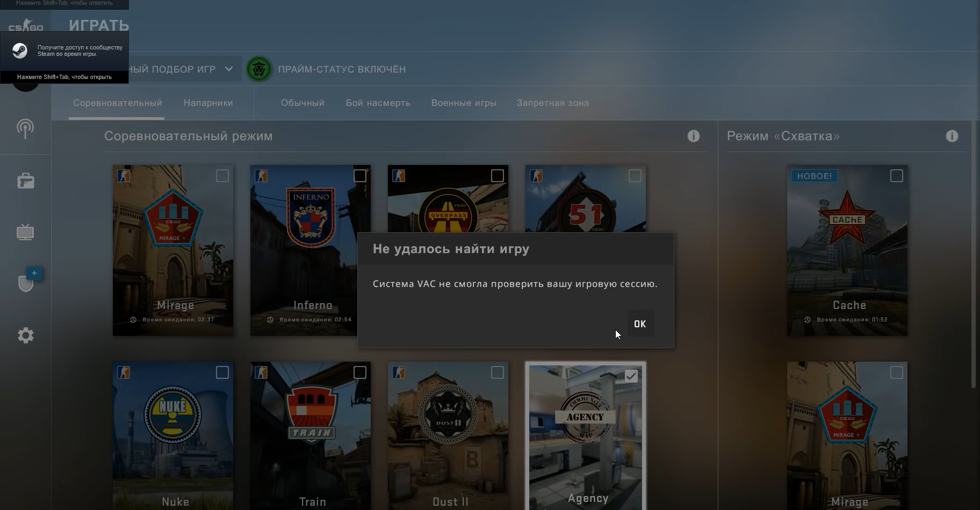Click the ИГРАТЬ heading
This screenshot has width=980, height=510.
point(99,25)
